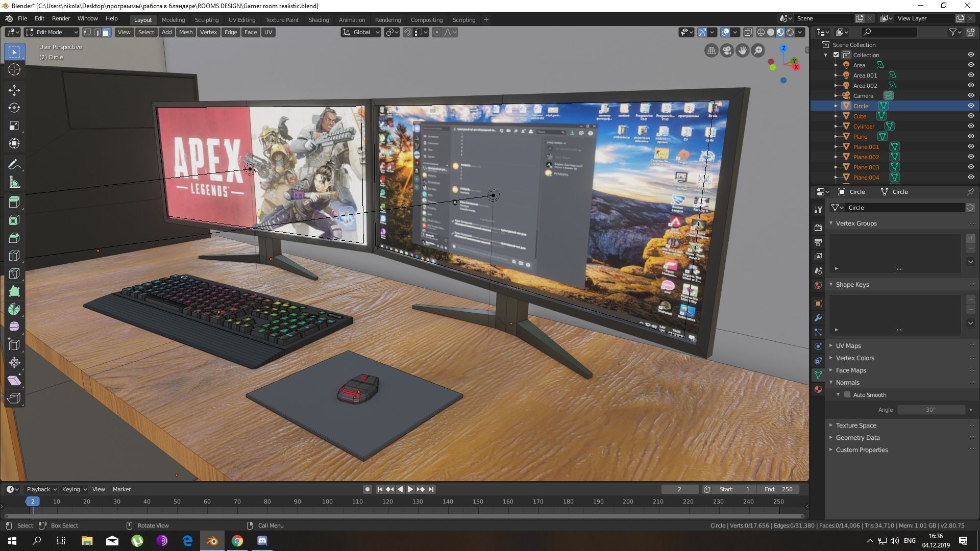Viewport: 980px width, 551px height.
Task: Switch to the UV Editing workspace tab
Action: 241,19
